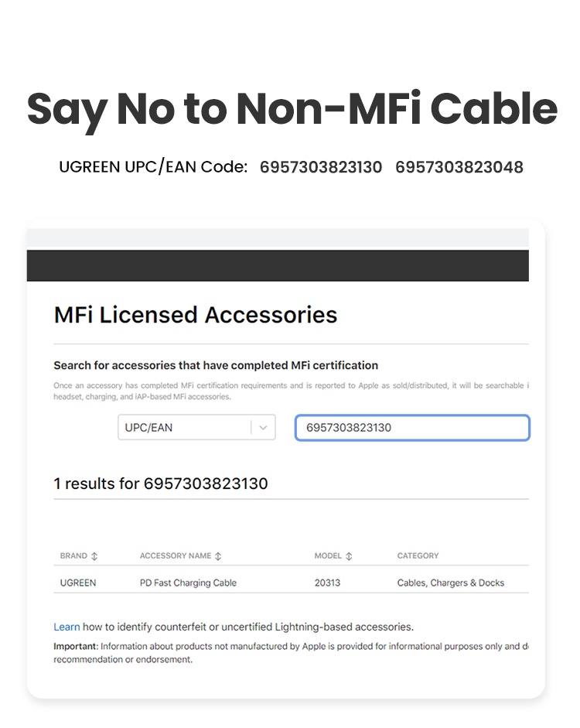Click the UGREEN result row

pyautogui.click(x=77, y=583)
